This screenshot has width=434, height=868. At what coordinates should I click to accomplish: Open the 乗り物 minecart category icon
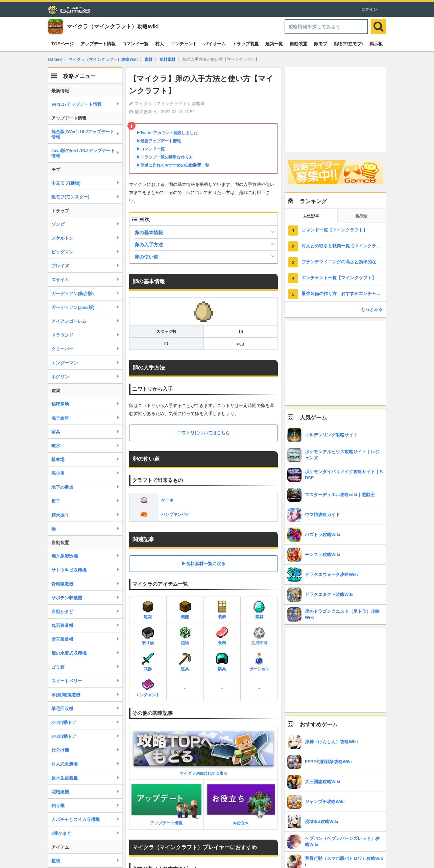tap(148, 632)
